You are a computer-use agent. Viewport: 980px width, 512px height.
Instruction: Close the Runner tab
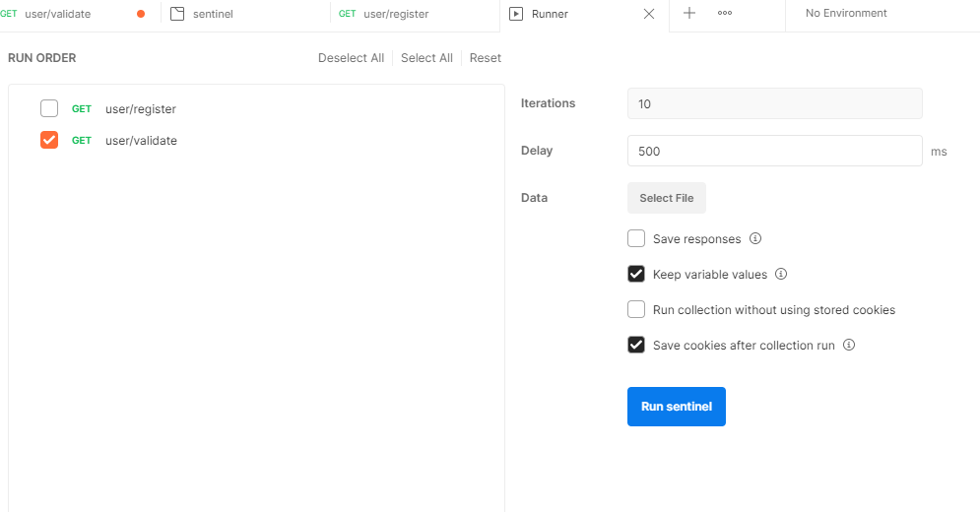tap(649, 14)
